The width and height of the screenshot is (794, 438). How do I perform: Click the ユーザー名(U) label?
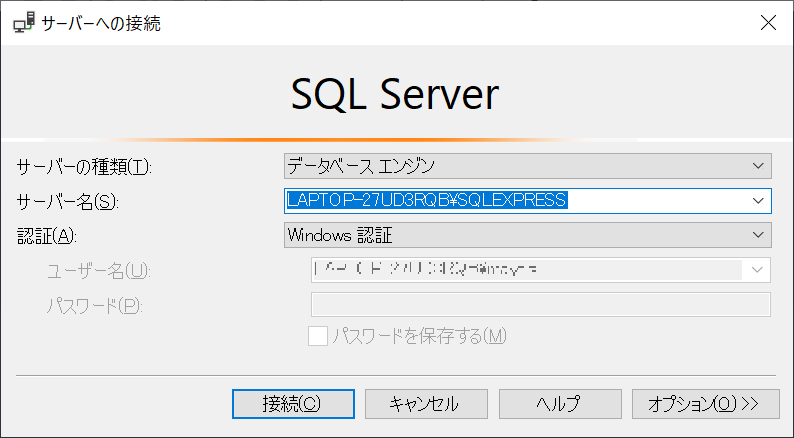pyautogui.click(x=99, y=271)
